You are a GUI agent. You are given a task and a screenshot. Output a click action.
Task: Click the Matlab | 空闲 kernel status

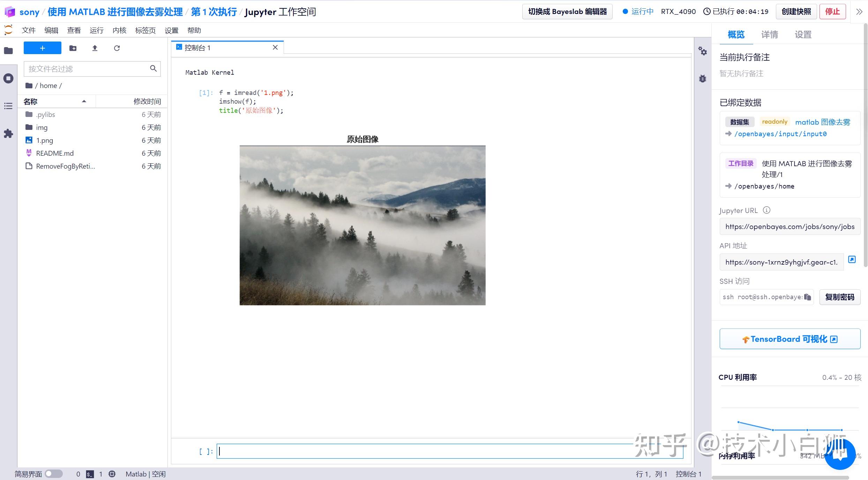145,474
